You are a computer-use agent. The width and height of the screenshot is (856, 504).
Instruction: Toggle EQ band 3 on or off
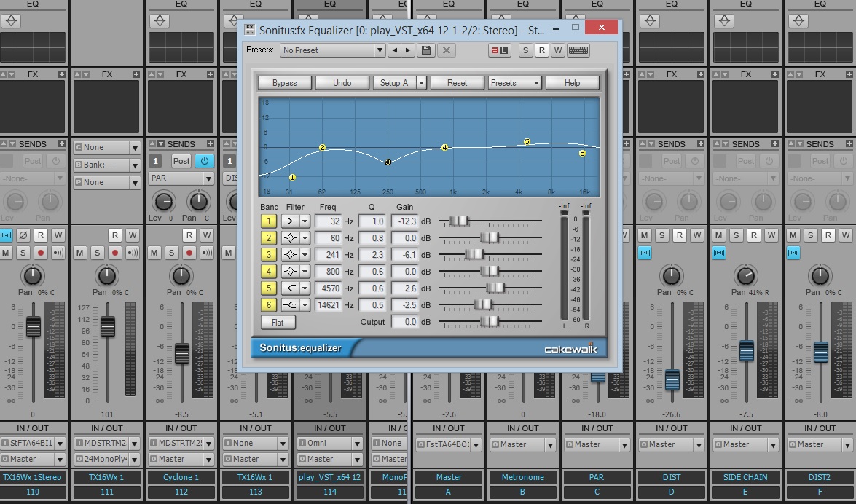pyautogui.click(x=269, y=254)
